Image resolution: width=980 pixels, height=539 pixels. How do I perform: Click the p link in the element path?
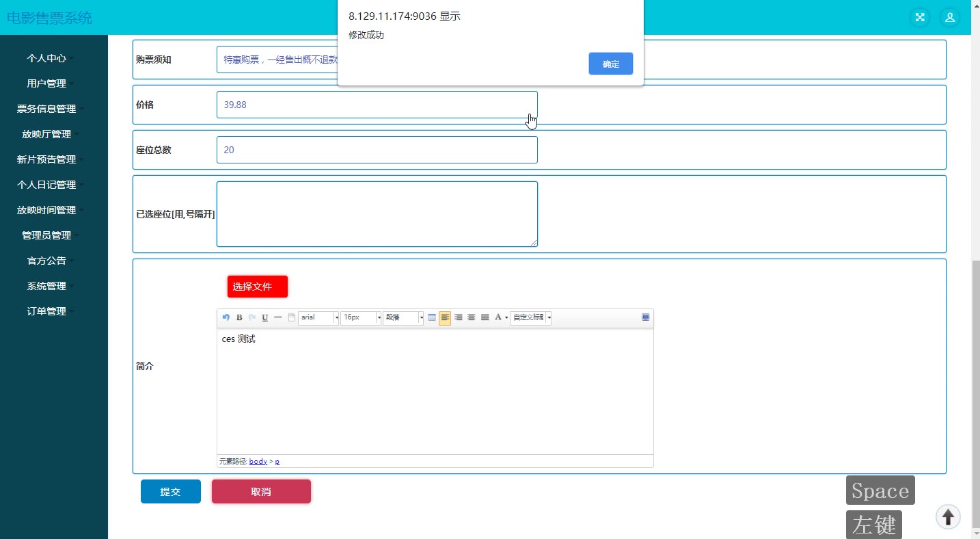(x=277, y=462)
